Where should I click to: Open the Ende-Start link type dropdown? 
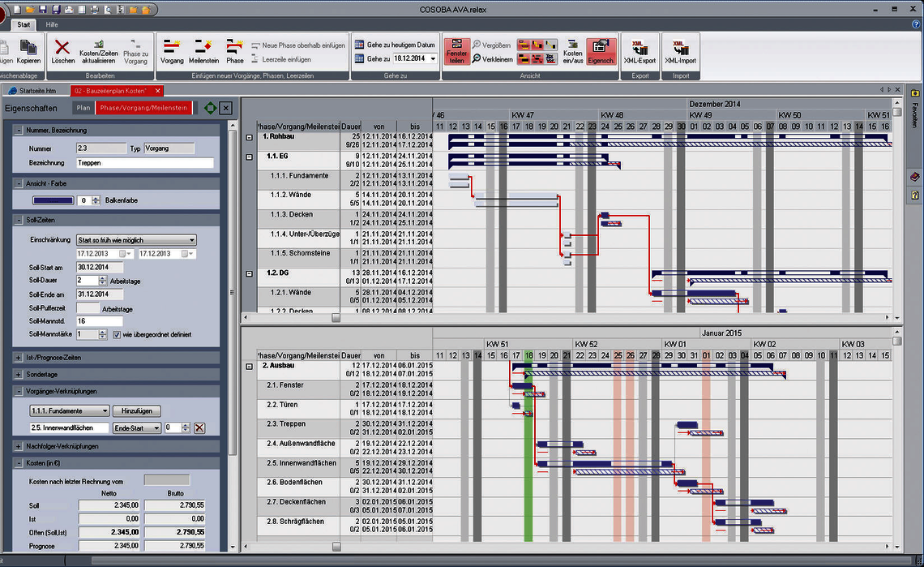tap(137, 427)
